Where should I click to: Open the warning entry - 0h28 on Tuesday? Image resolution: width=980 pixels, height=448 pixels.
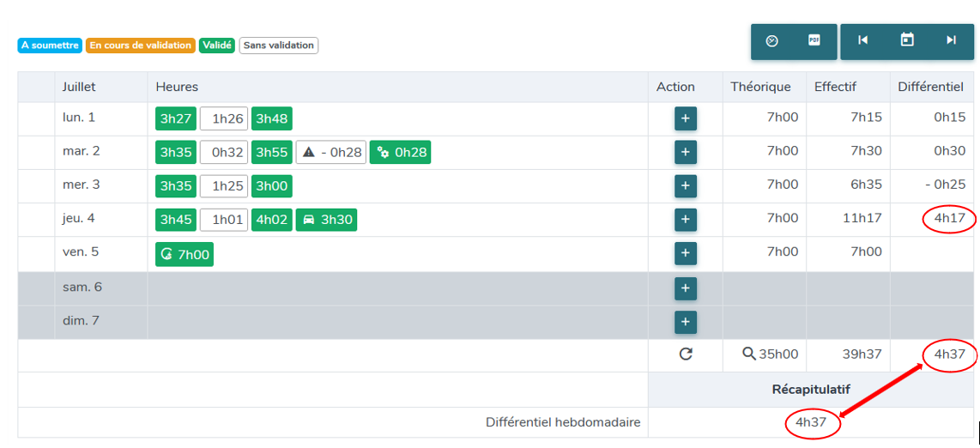pyautogui.click(x=330, y=153)
